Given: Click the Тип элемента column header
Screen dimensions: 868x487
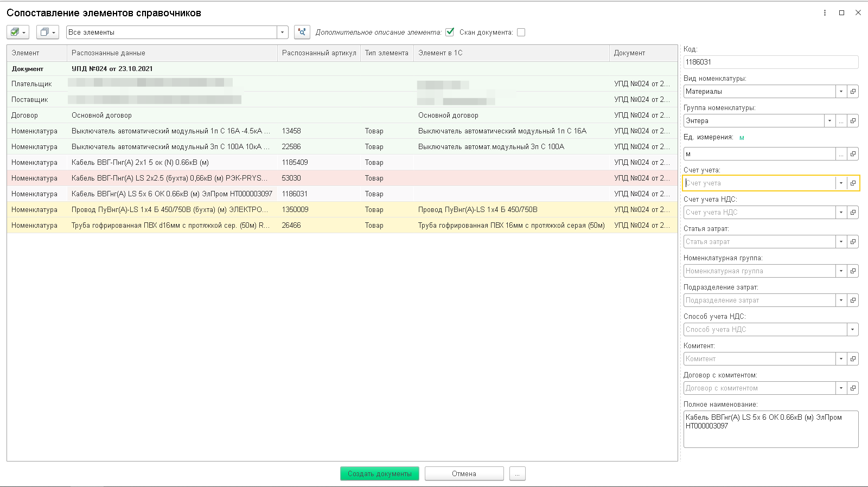Looking at the screenshot, I should 387,53.
